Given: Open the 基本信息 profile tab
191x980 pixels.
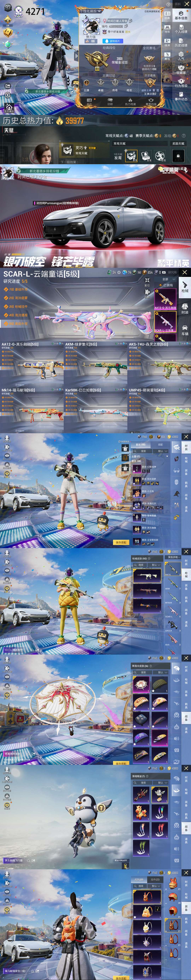Looking at the screenshot, I should click(181, 15).
